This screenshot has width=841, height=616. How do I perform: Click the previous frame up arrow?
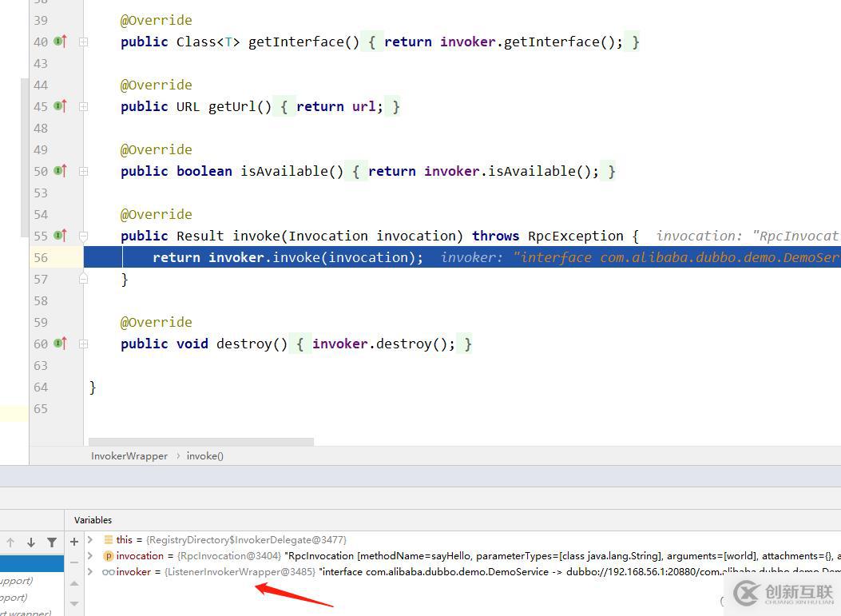[x=10, y=542]
